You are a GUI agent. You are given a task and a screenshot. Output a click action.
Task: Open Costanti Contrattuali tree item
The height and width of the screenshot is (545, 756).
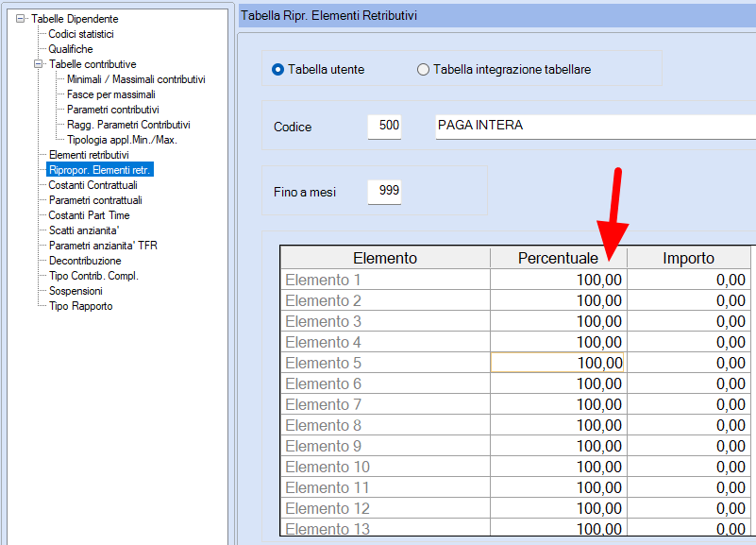(93, 185)
